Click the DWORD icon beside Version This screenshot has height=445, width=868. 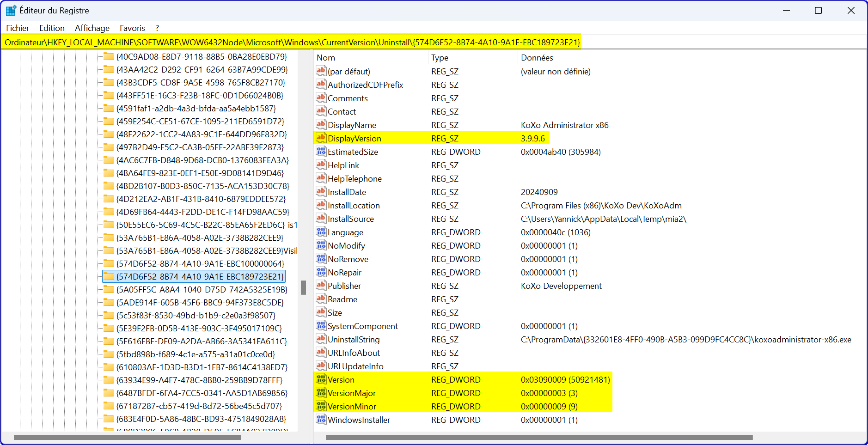point(321,379)
